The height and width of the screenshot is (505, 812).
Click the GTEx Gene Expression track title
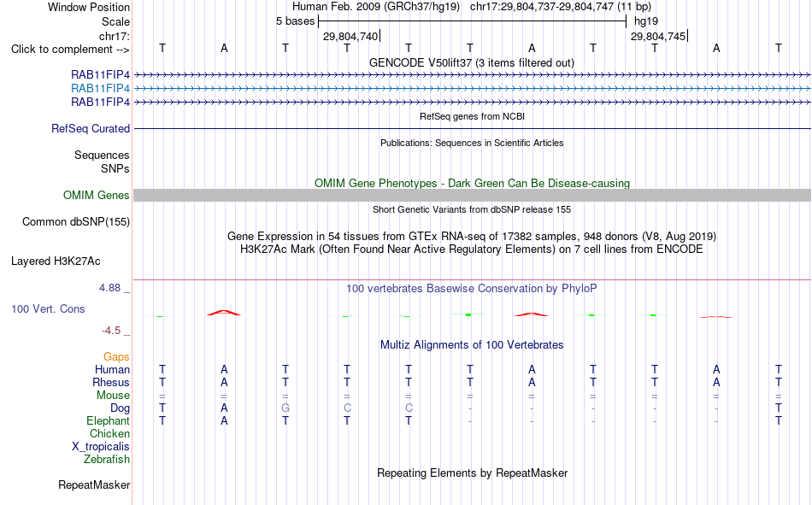pyautogui.click(x=472, y=236)
